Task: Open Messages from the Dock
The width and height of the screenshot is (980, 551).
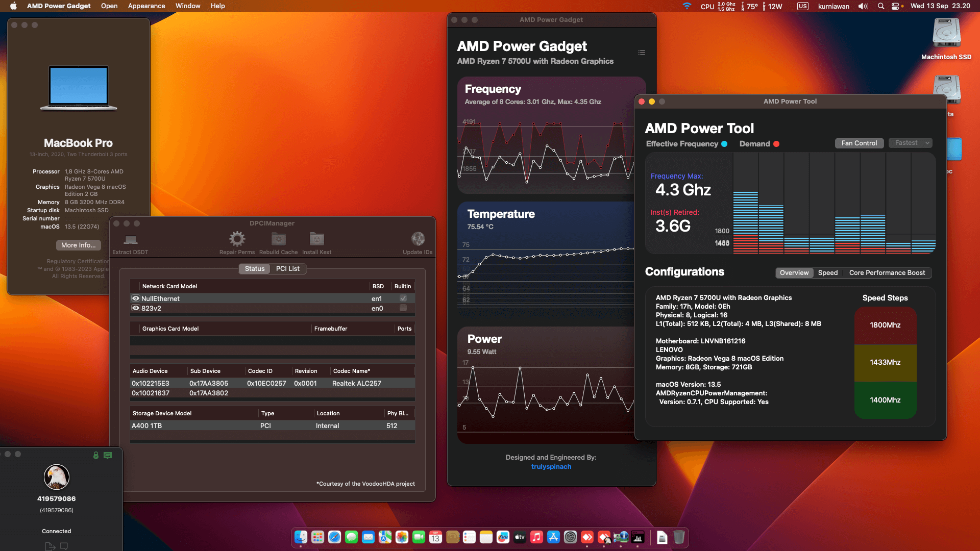Action: [351, 537]
